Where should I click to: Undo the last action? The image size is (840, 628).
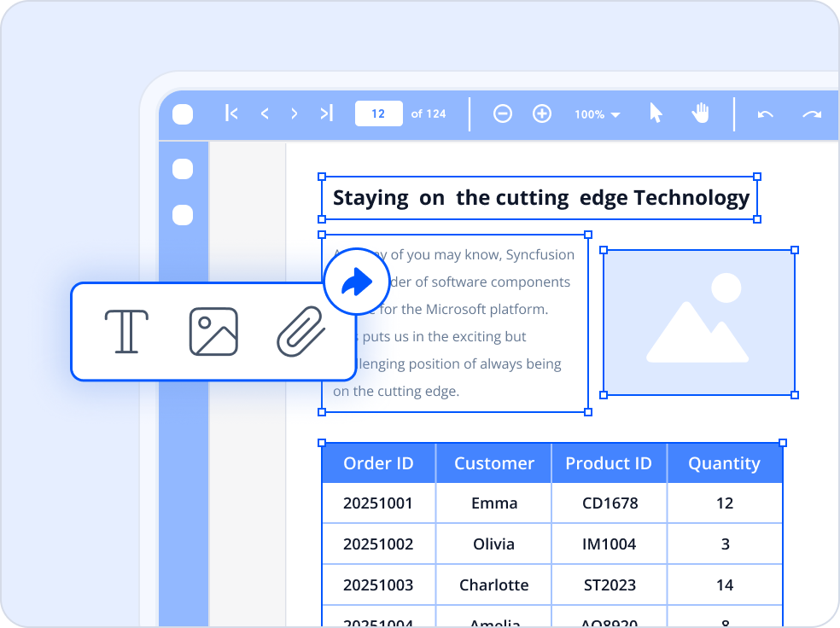[x=765, y=114]
